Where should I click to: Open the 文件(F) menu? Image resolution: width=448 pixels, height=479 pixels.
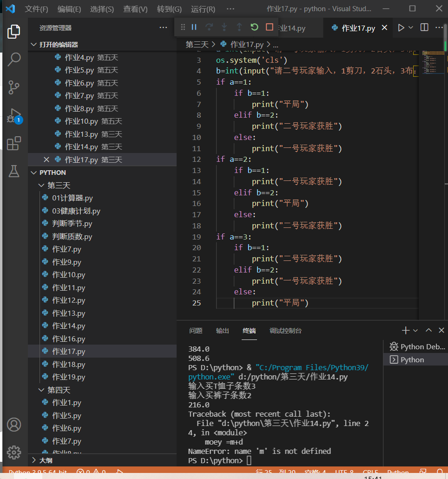36,9
